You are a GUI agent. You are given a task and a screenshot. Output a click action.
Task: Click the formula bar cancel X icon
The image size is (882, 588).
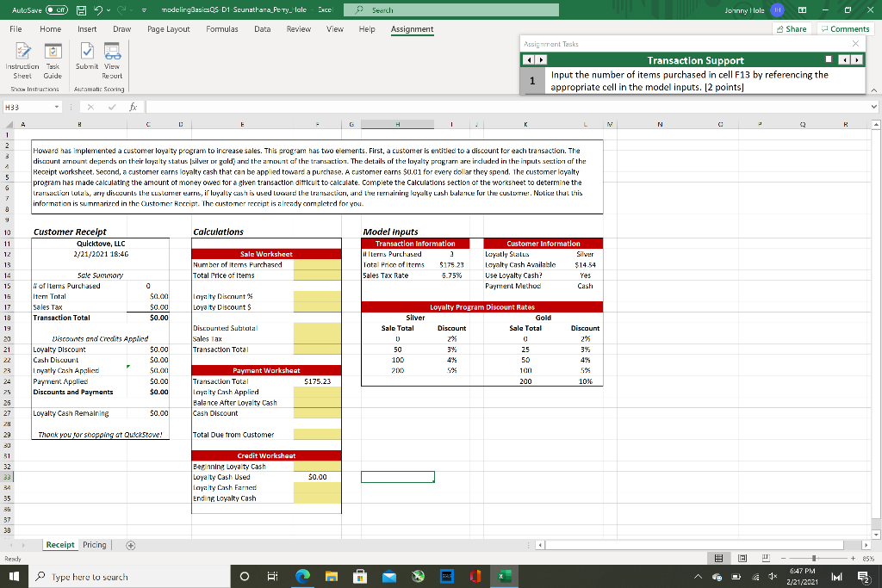(90, 107)
